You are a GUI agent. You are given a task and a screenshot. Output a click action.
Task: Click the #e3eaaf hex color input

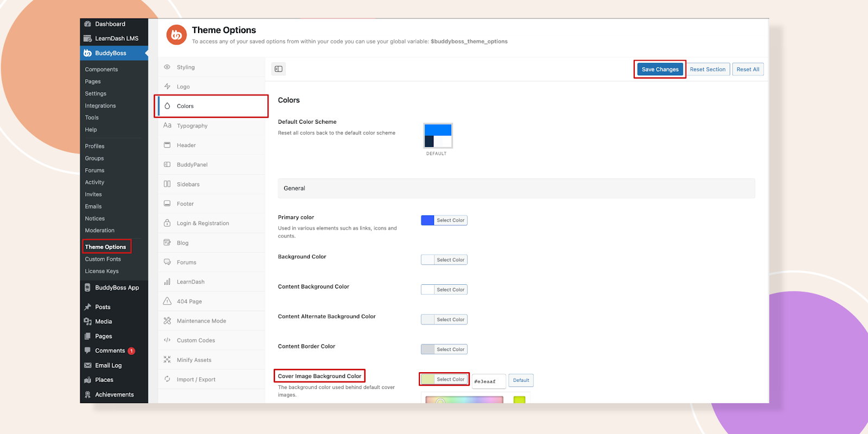coord(489,381)
